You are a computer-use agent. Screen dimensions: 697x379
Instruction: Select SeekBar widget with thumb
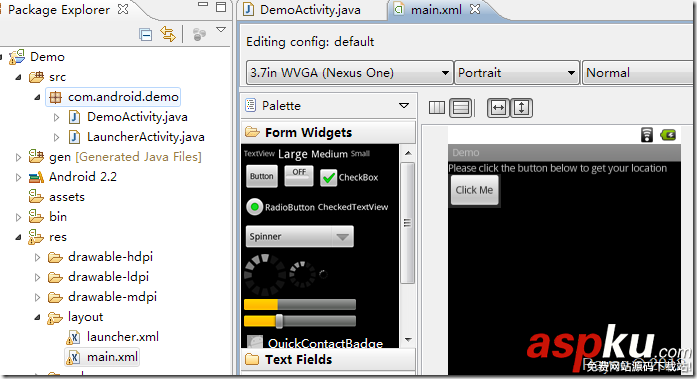coord(300,321)
